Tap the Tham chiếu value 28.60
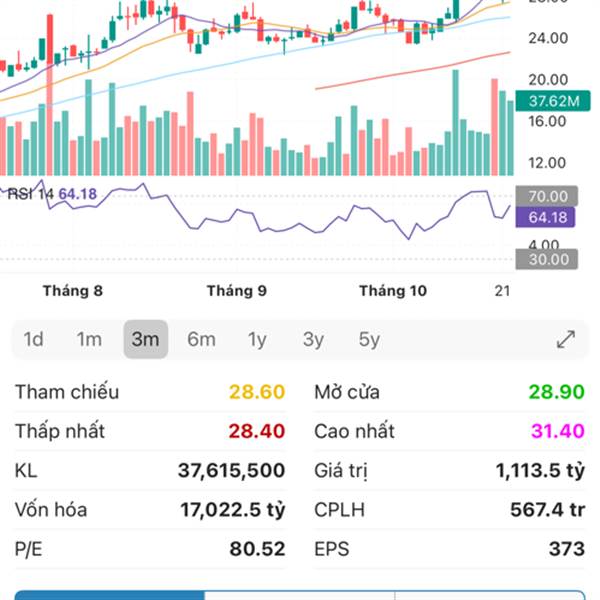 coord(257,392)
